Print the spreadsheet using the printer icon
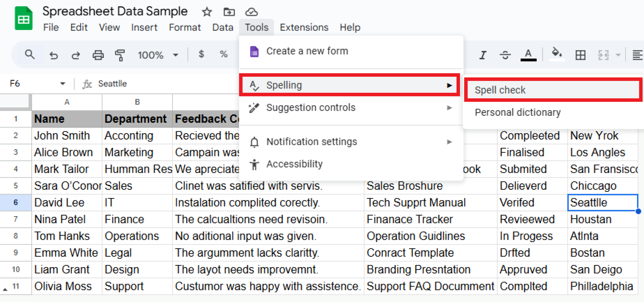644x302 pixels. tap(98, 55)
